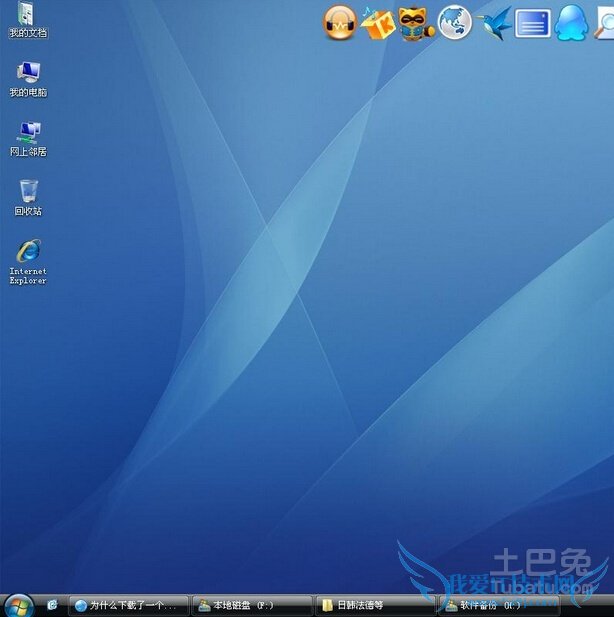Open the 我的电脑 desktop icon
This screenshot has height=617, width=614.
[x=28, y=79]
